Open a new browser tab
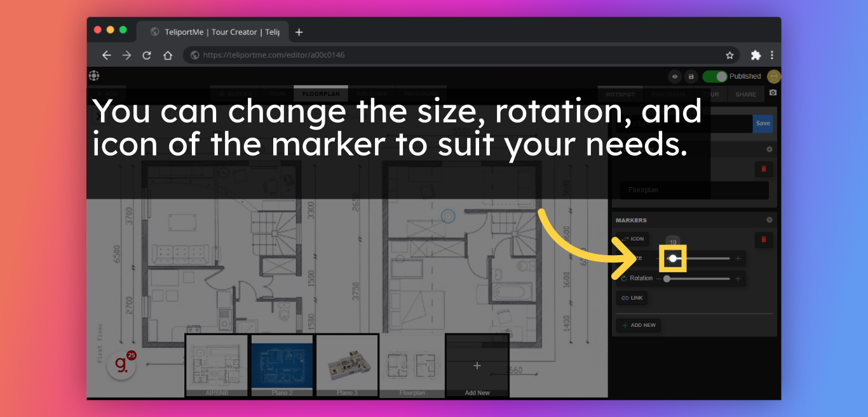 (299, 32)
